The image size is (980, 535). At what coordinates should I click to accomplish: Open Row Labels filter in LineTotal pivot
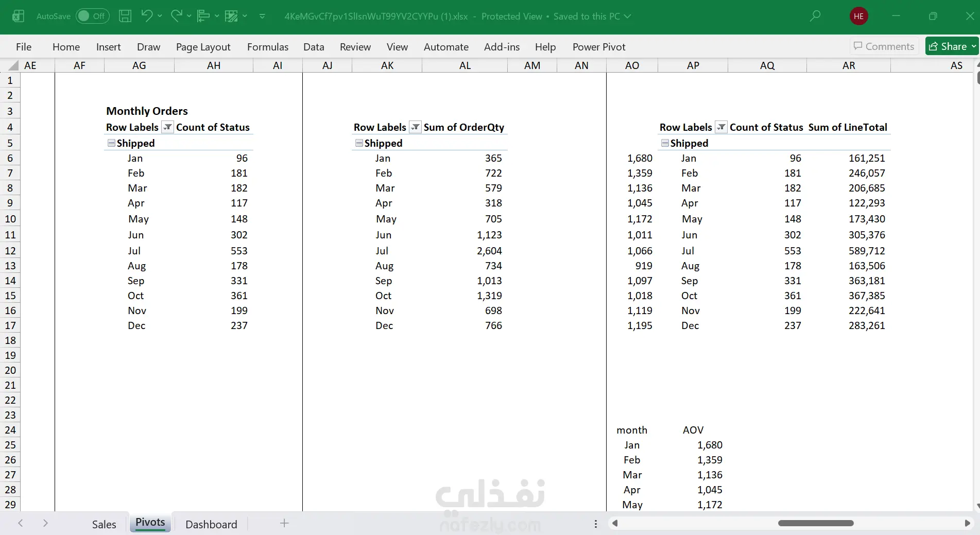point(721,127)
